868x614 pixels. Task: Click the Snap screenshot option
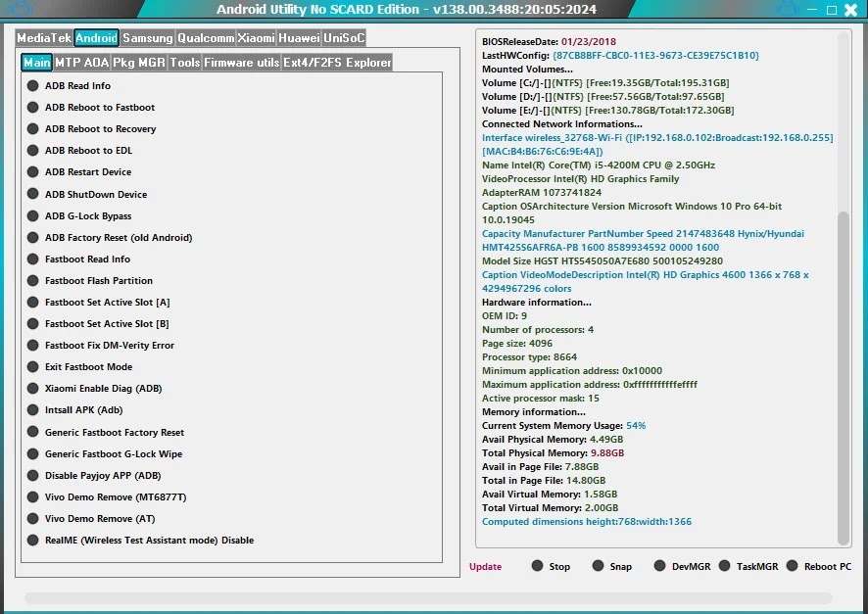tap(598, 566)
